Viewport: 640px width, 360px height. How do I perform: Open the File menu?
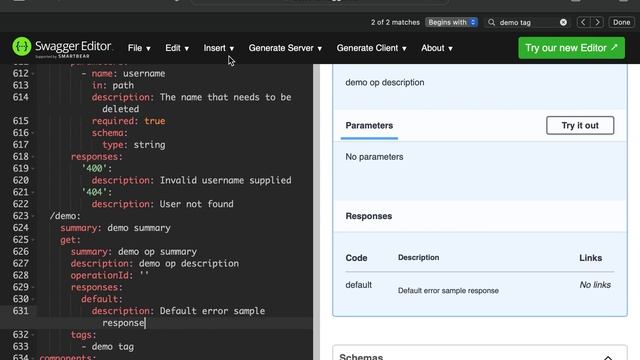point(139,48)
